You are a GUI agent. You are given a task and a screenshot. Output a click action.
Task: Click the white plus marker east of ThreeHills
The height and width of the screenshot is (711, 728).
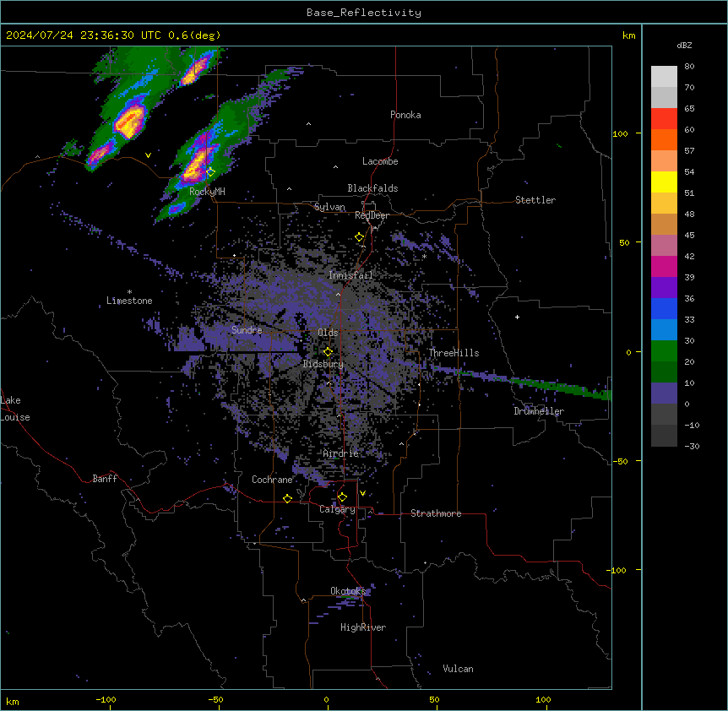click(x=517, y=317)
